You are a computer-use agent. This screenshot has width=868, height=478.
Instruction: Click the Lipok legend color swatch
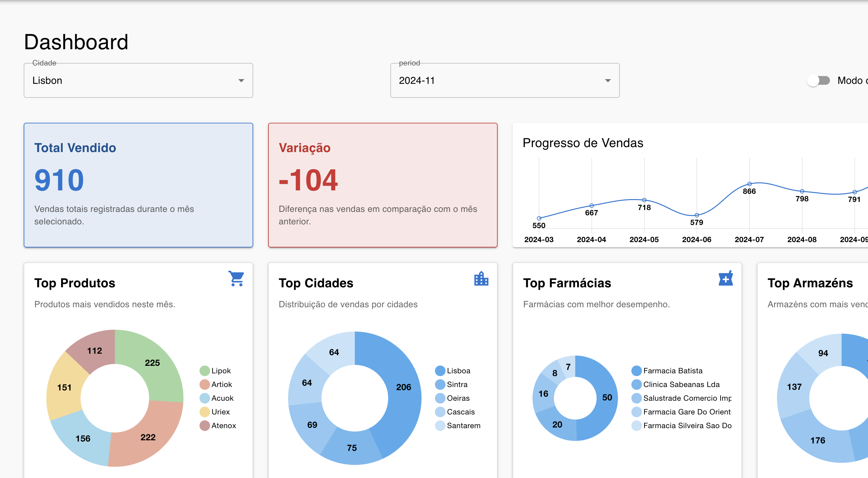tap(205, 371)
